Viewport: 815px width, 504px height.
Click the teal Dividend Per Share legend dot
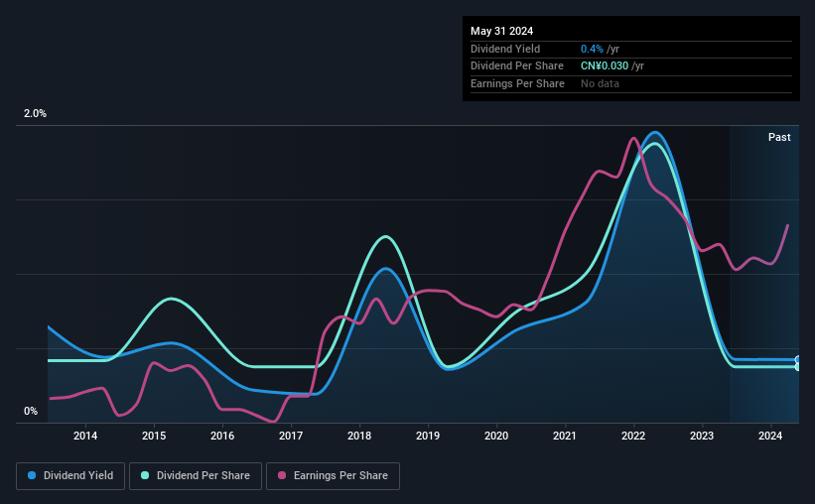tap(145, 475)
